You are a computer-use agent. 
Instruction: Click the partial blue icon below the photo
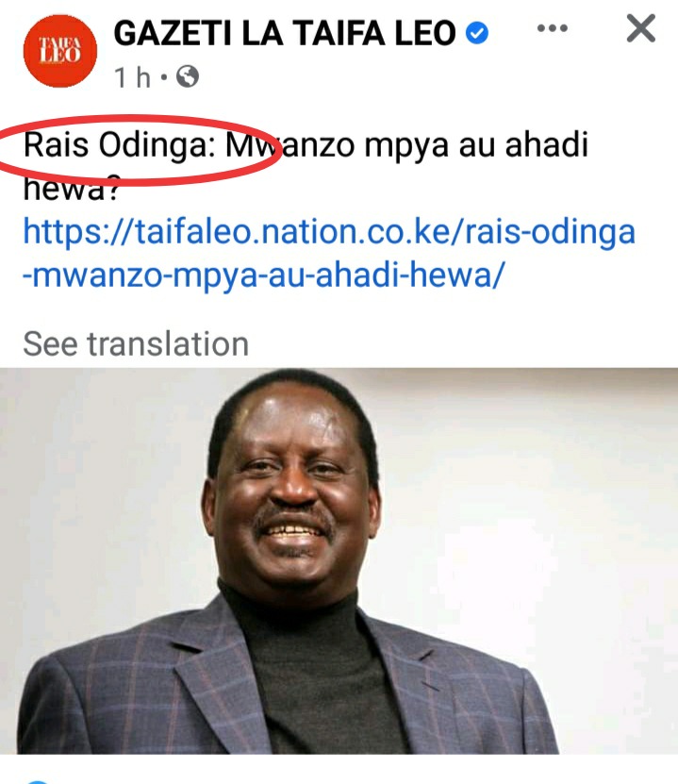click(x=38, y=781)
